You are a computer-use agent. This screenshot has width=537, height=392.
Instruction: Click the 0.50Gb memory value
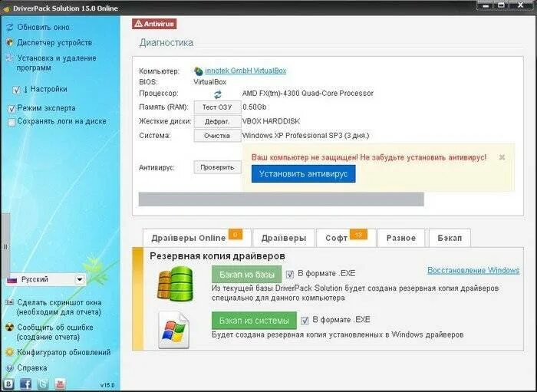(x=255, y=107)
